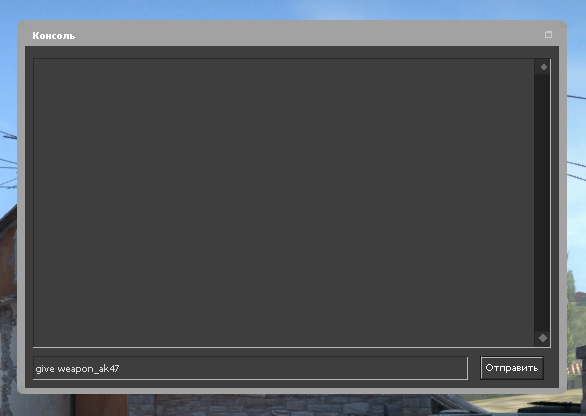The image size is (586, 416).
Task: Click the vertical scrollbar track of console output
Action: tap(542, 202)
